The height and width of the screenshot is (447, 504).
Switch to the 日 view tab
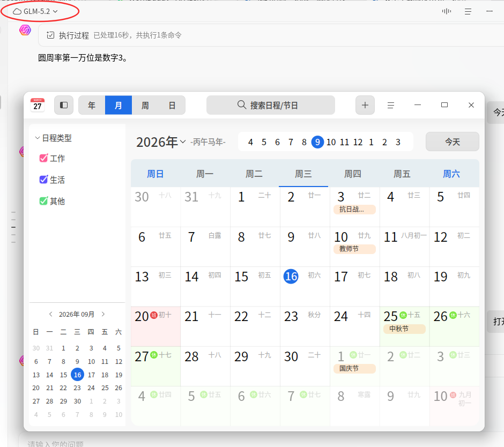172,105
